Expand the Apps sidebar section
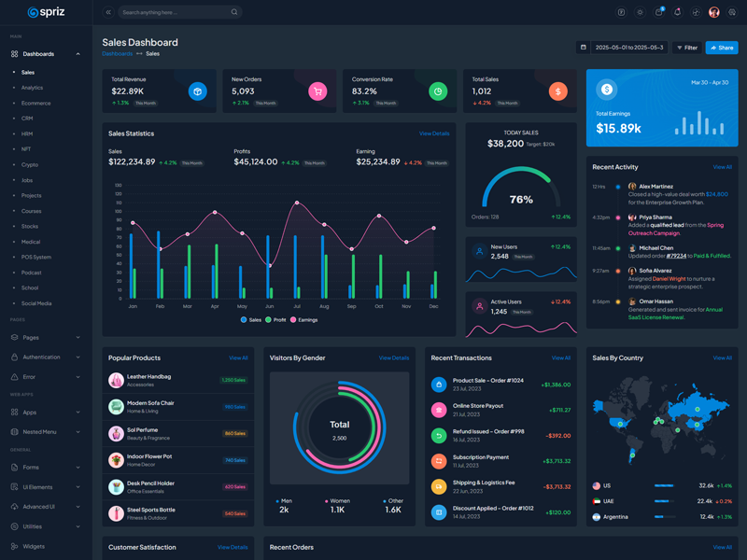747x560 pixels. (45, 412)
